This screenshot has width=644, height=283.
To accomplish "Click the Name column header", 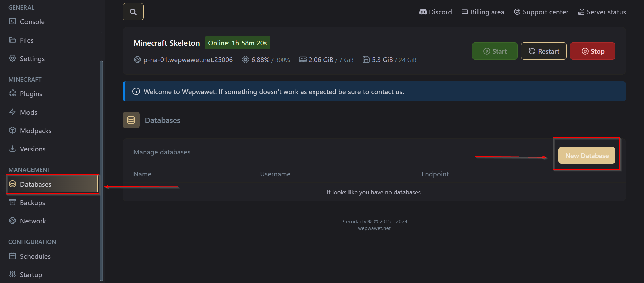I will click(142, 174).
